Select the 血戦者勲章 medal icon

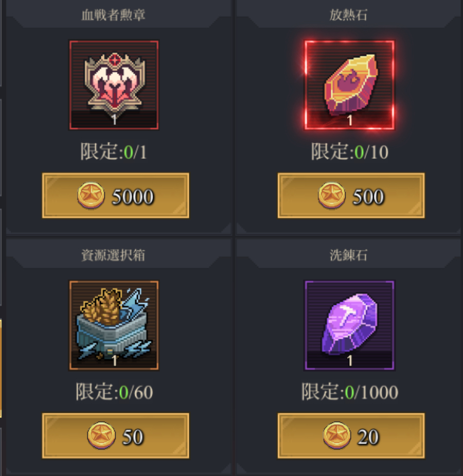coord(114,85)
